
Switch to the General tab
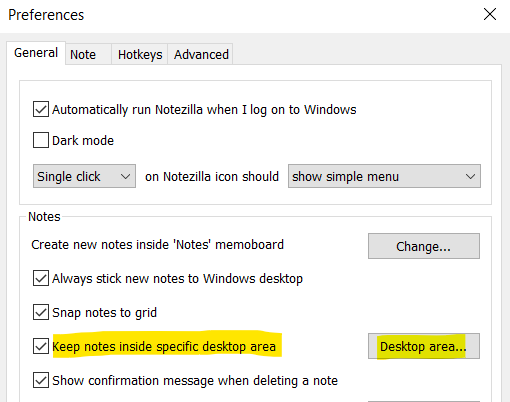pos(36,53)
